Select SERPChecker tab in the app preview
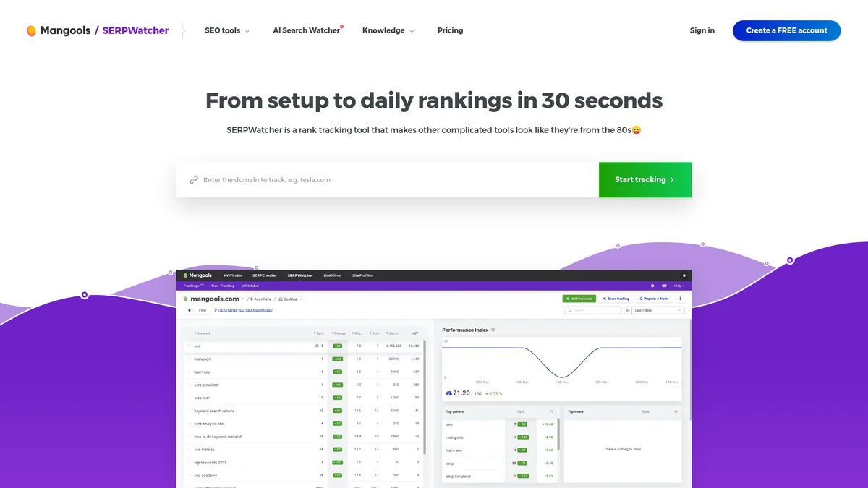Screen dimensions: 868x488 265,275
